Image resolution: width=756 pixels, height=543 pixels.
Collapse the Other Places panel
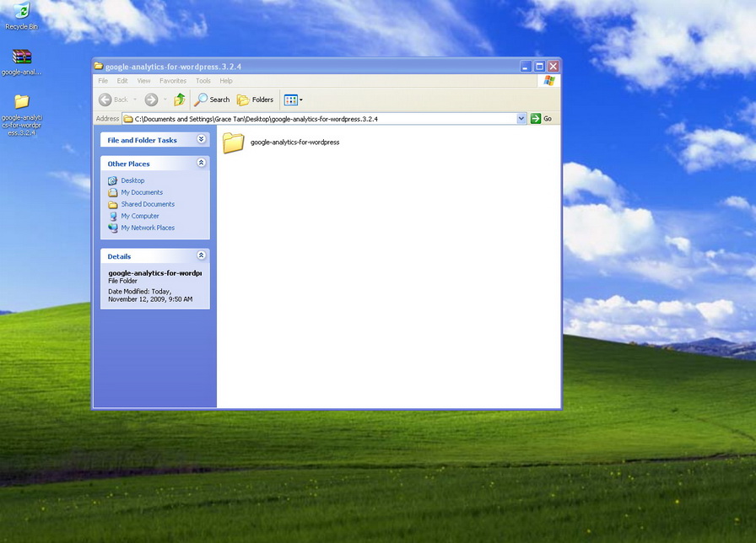[202, 163]
